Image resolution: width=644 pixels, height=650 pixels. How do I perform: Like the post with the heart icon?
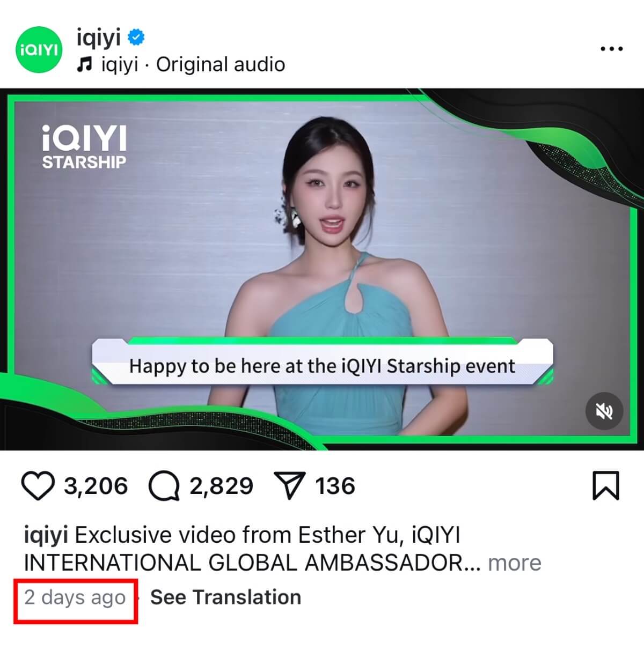tap(38, 486)
